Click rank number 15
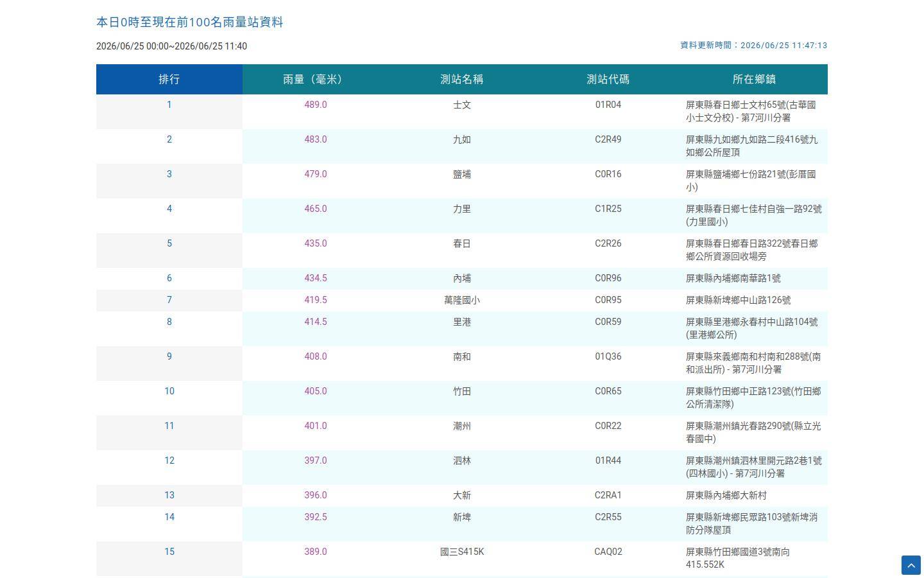Image resolution: width=924 pixels, height=578 pixels. point(169,552)
